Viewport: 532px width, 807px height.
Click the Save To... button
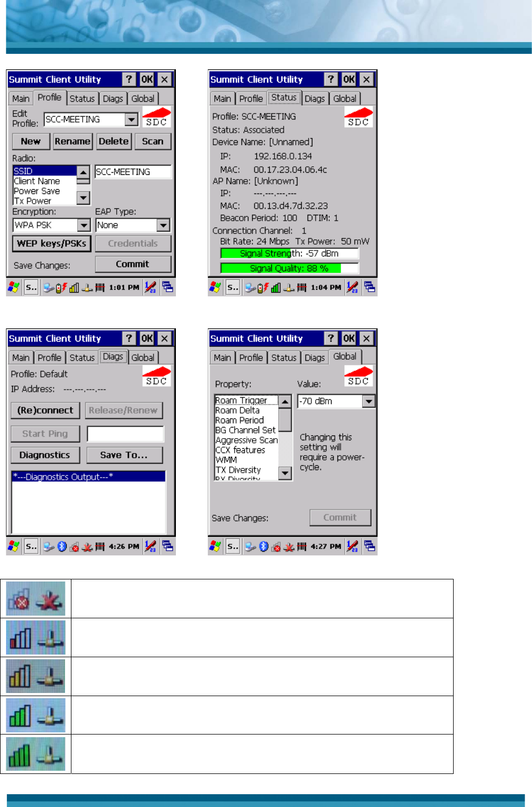(x=124, y=455)
